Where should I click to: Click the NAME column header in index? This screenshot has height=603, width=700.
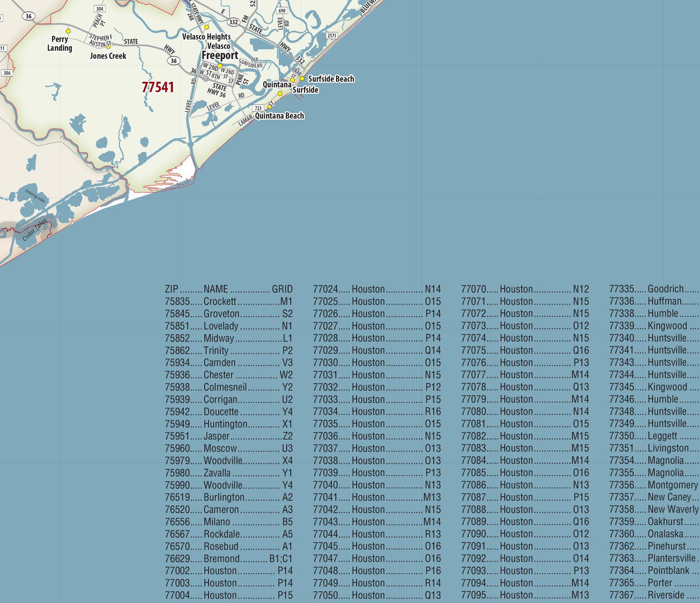(216, 289)
